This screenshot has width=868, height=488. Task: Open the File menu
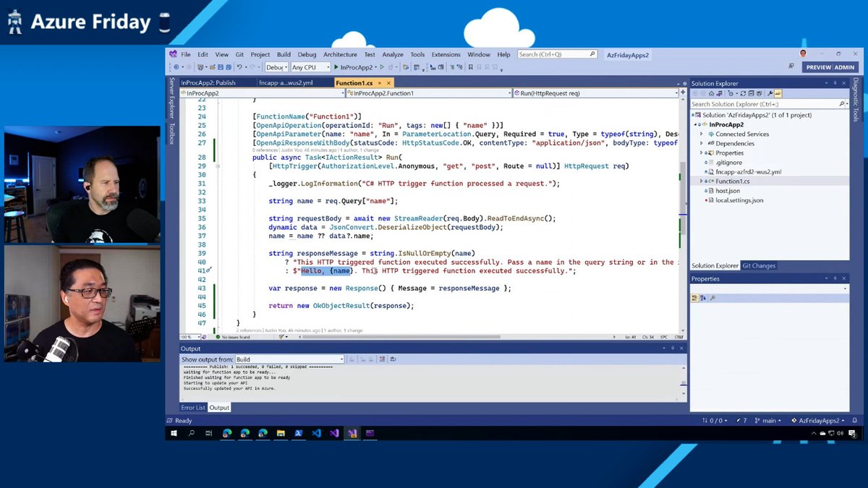[x=186, y=54]
